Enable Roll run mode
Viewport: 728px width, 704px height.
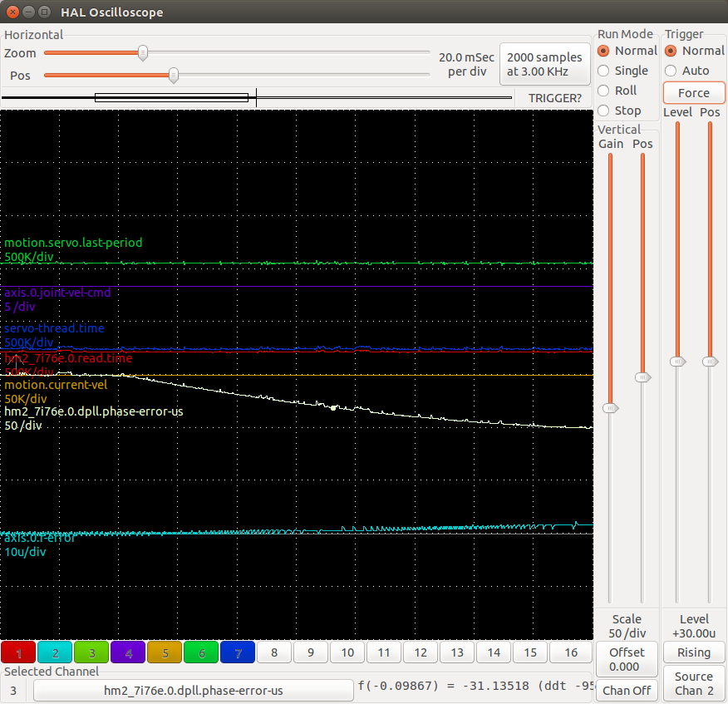(603, 91)
